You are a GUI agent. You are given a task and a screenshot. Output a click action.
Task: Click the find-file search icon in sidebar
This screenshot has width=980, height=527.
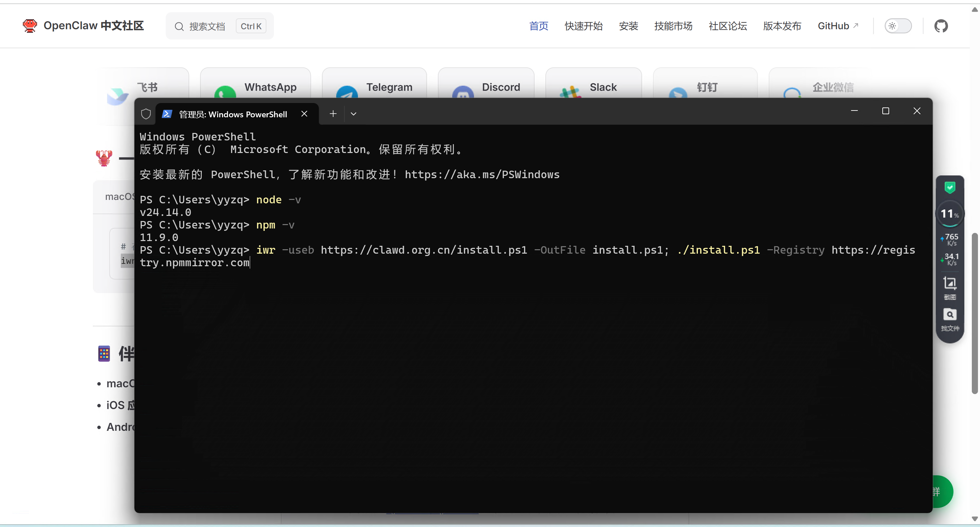950,315
